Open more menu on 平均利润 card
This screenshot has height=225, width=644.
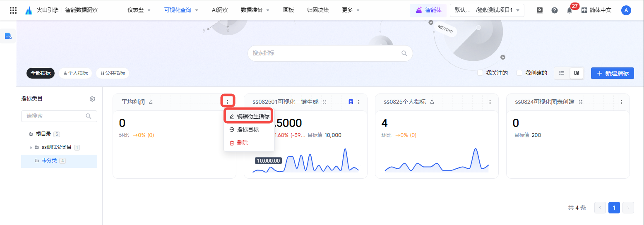[x=228, y=102]
